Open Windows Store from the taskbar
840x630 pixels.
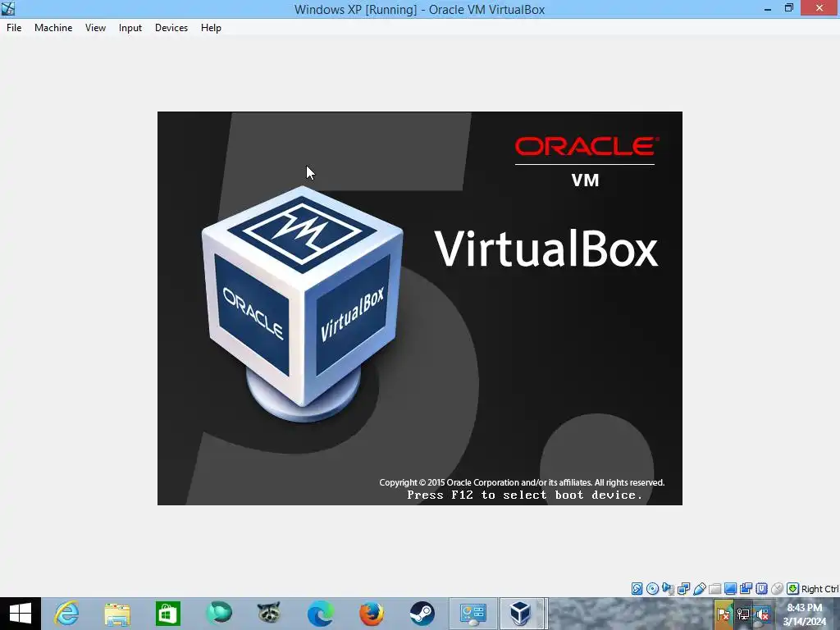167,614
